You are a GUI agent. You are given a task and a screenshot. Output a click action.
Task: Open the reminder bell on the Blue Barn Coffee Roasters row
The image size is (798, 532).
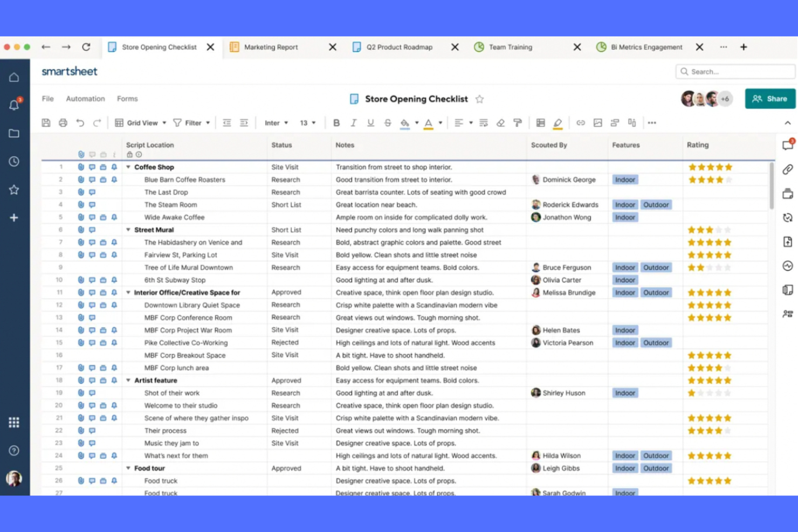(114, 179)
